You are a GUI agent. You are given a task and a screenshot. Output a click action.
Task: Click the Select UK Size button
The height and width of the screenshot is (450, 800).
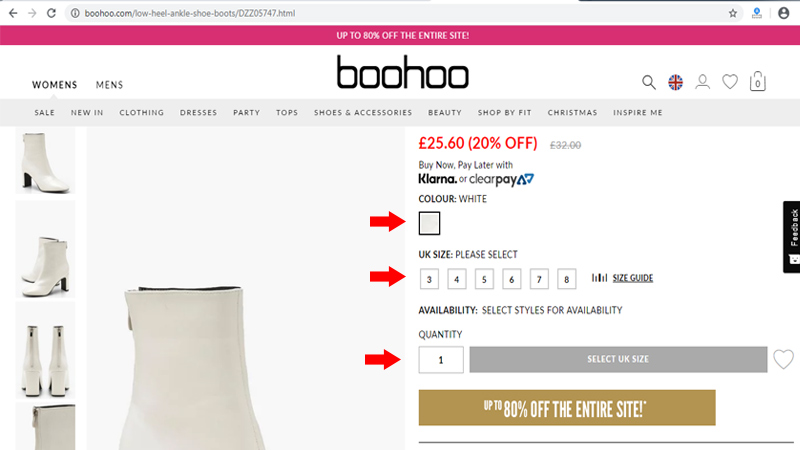(618, 359)
